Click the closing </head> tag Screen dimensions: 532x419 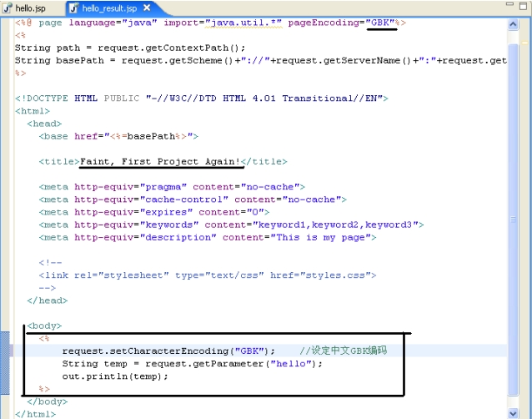tap(48, 300)
